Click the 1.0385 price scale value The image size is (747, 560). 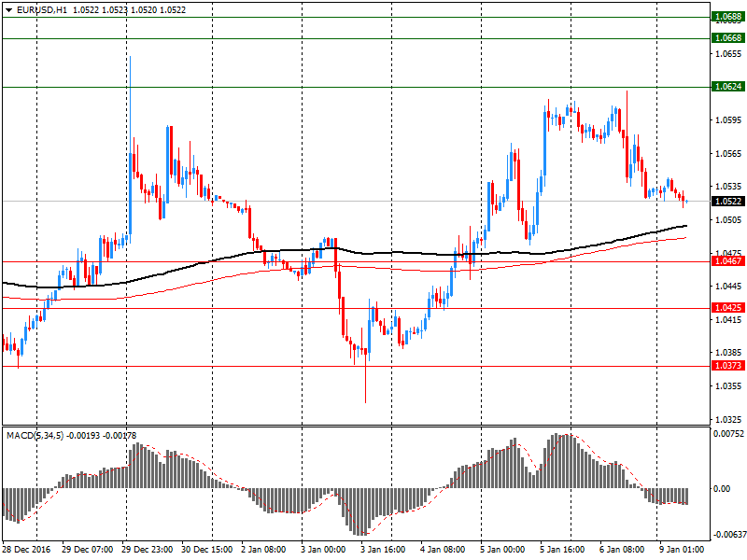point(728,353)
